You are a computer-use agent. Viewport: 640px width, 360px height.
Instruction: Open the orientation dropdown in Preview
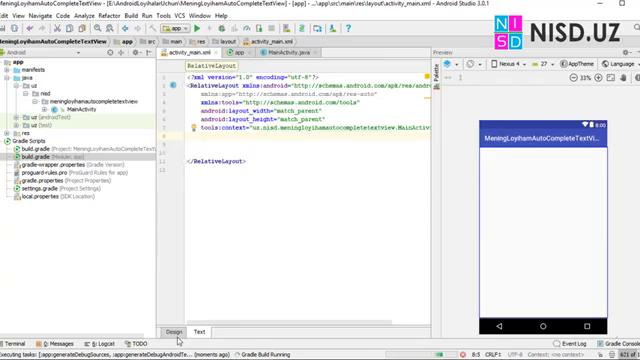pyautogui.click(x=474, y=64)
